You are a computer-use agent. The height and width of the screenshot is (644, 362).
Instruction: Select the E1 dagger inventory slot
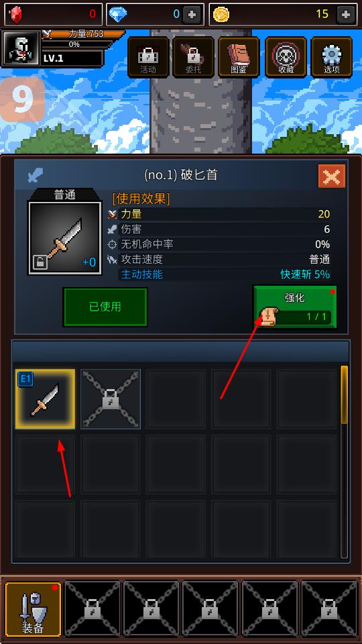45,398
